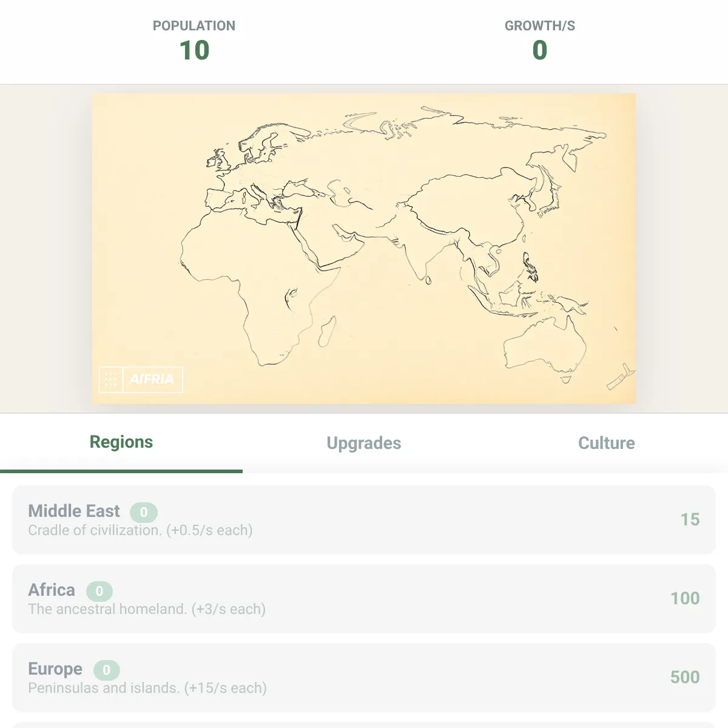
Task: Click the Europe cost of 500
Action: [685, 678]
